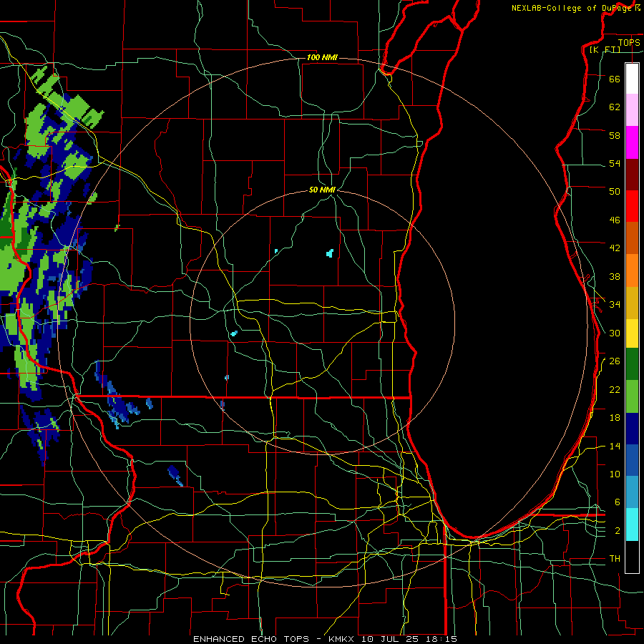Viewport: 644px width, 644px height.
Task: Click the '46' legend value
Action: pos(615,220)
